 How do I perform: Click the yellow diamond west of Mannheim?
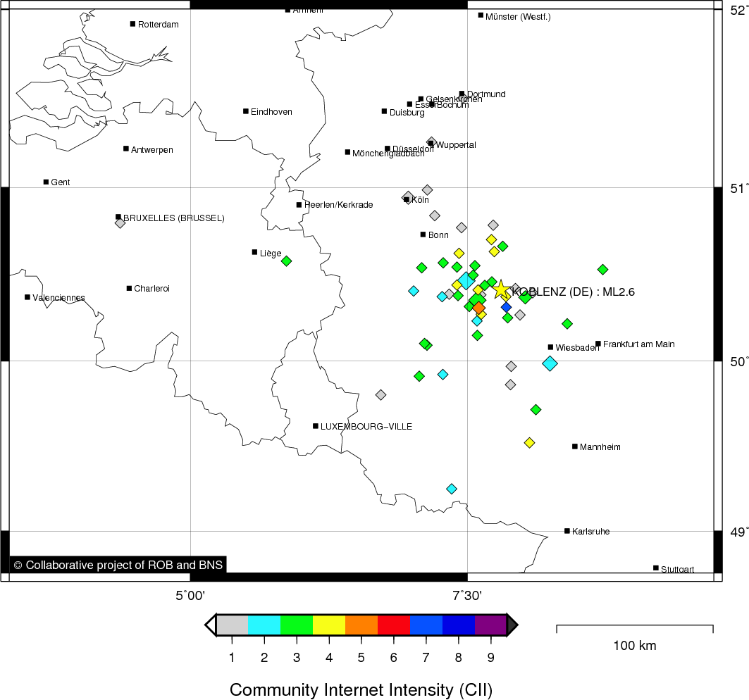tap(529, 442)
